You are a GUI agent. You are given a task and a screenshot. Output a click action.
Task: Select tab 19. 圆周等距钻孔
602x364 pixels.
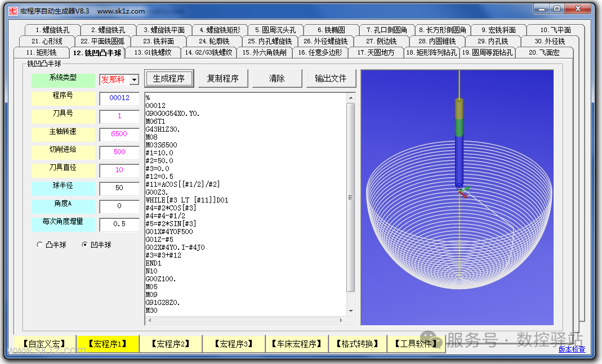(x=487, y=52)
